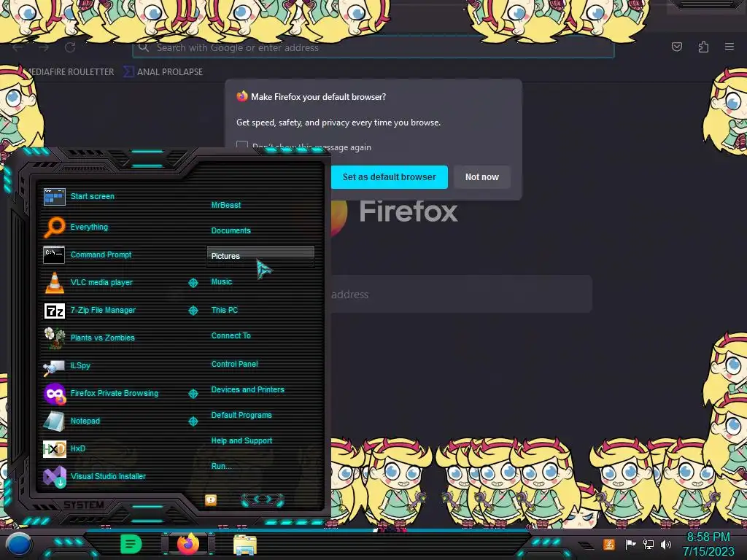Screen dimensions: 747x560
Task: Expand Notepad jump list
Action: (193, 421)
